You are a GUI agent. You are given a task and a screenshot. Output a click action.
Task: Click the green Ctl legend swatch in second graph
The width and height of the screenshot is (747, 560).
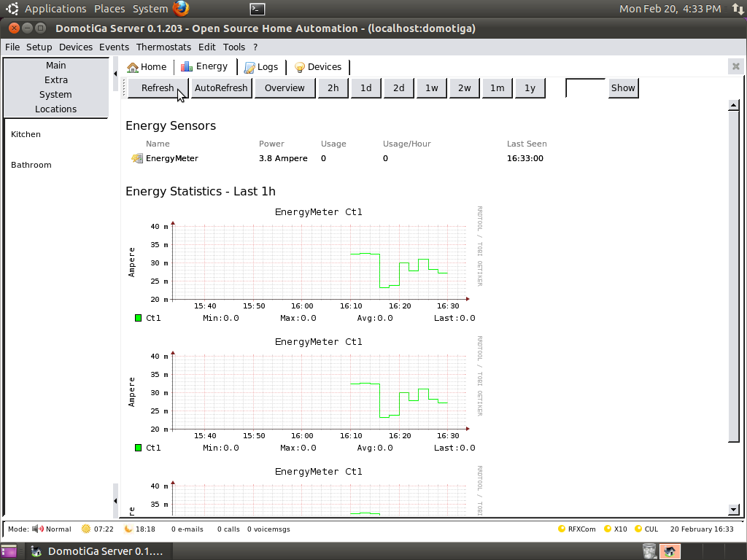[x=138, y=448]
